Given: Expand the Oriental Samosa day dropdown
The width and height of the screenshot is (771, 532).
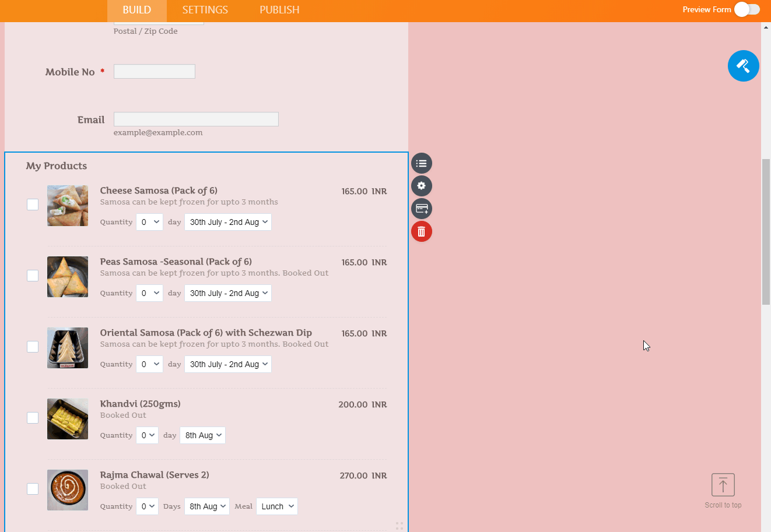Looking at the screenshot, I should click(x=228, y=364).
